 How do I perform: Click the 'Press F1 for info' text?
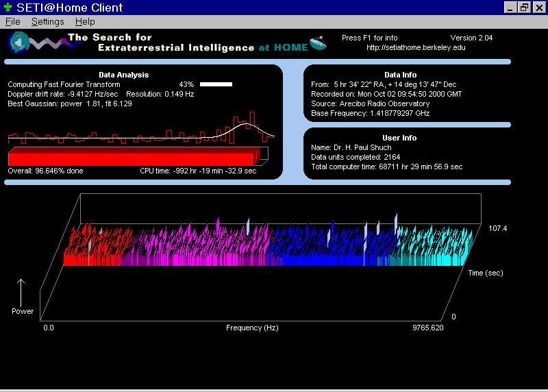(369, 38)
